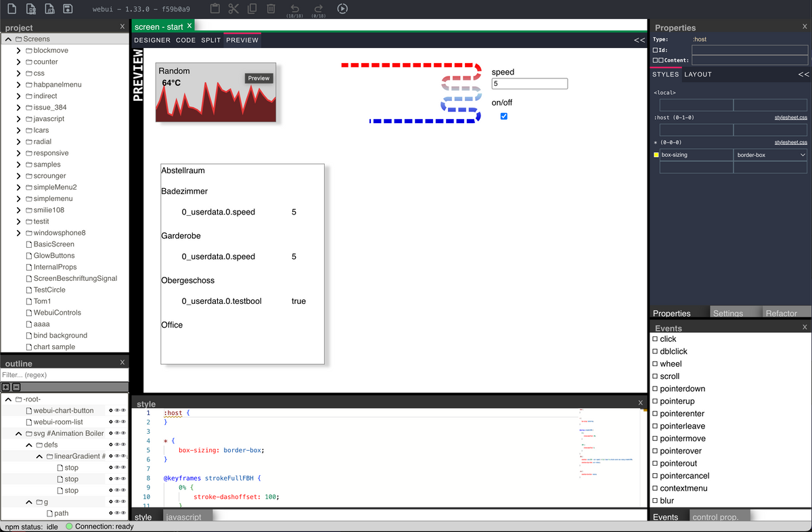Open the javascript tab below editor

[x=184, y=517]
